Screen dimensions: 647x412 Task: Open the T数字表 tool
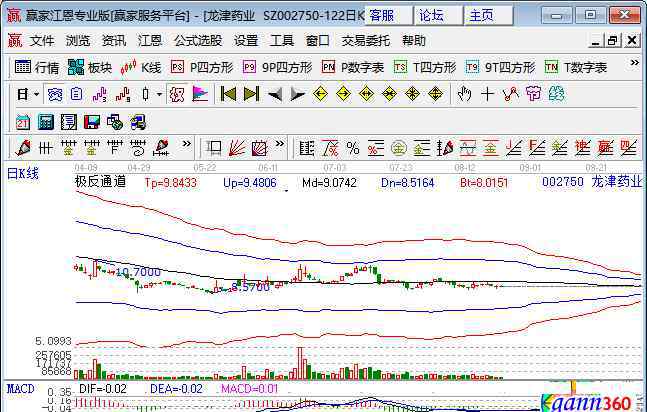point(576,67)
